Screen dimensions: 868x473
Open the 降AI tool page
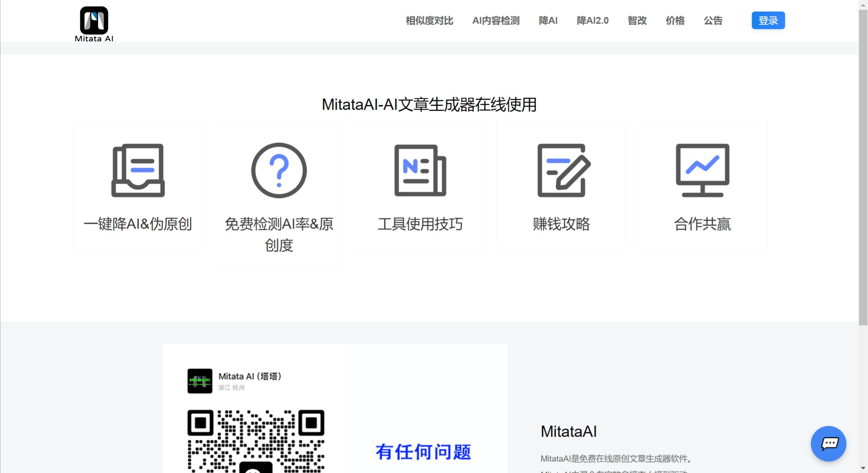(x=548, y=21)
